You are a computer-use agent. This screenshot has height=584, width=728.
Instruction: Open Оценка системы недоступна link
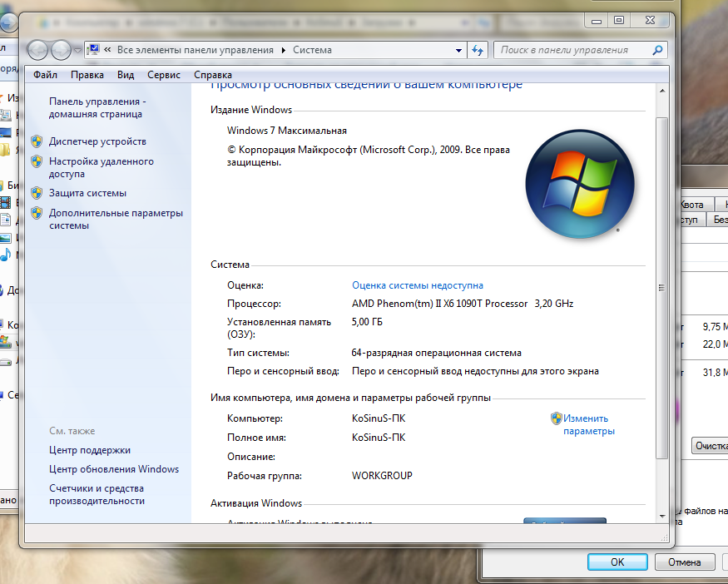[x=417, y=285]
